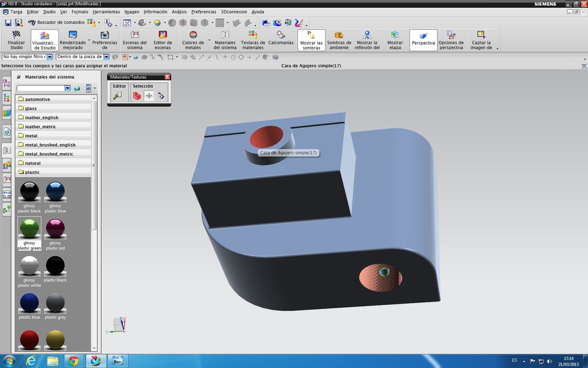588x368 pixels.
Task: Open the materials panel view options dropdown
Action: (94, 88)
